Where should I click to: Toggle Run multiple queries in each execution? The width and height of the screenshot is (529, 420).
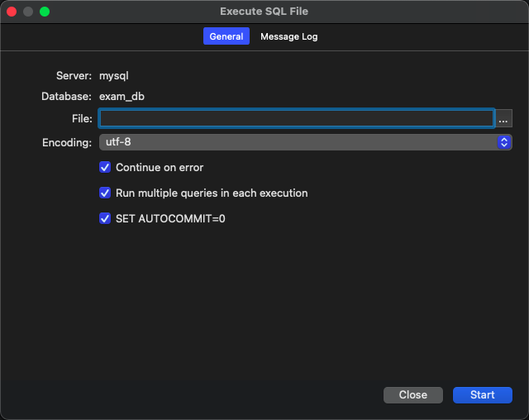coord(105,193)
